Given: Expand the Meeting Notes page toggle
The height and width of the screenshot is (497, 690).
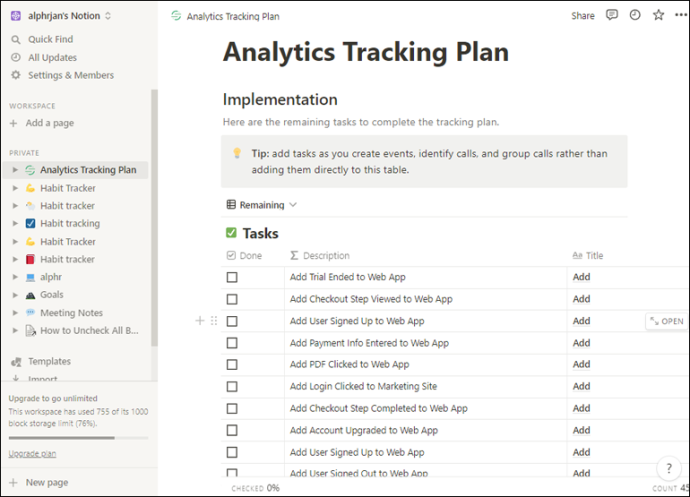Looking at the screenshot, I should pyautogui.click(x=15, y=313).
